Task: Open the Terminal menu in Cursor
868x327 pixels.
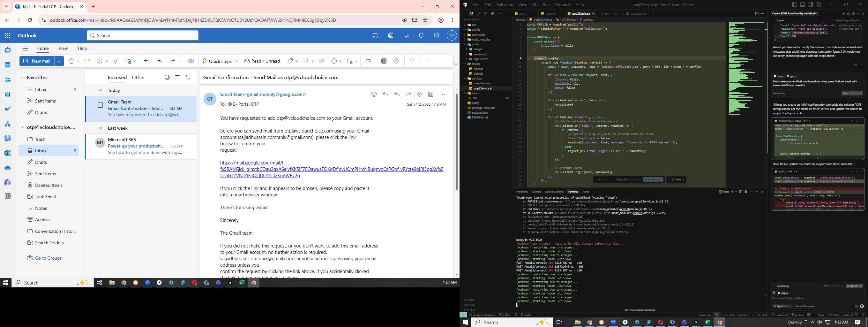Action: pyautogui.click(x=562, y=4)
